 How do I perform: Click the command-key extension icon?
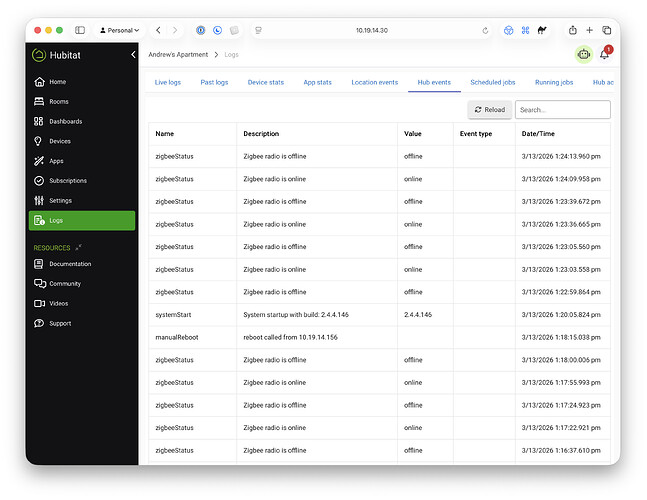(525, 30)
